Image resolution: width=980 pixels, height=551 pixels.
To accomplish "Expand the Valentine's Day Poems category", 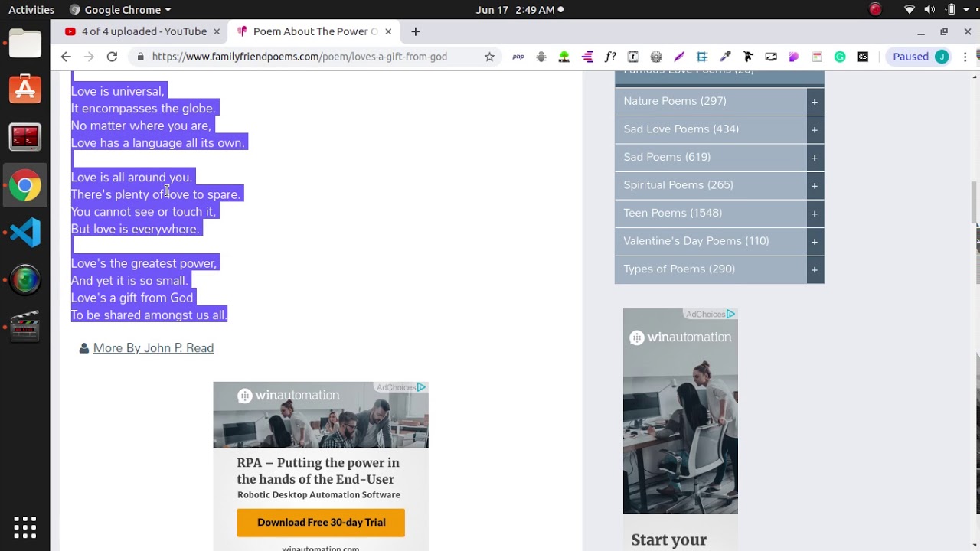I will (815, 241).
